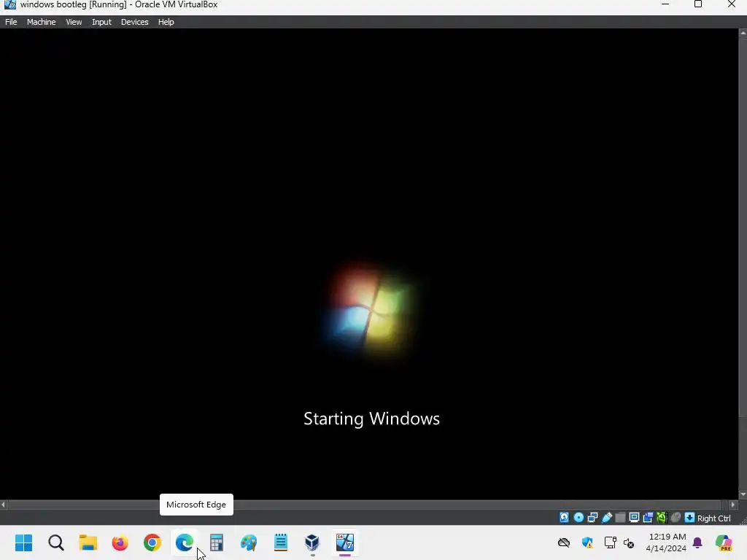Click the muted volume tray icon
Screen dimensions: 747x560
(x=629, y=542)
